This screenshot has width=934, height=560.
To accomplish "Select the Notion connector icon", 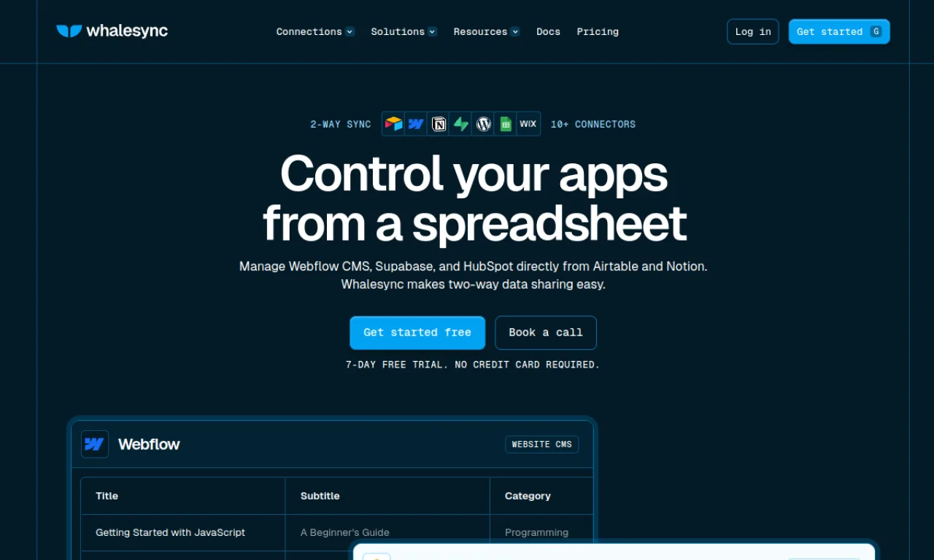I will [439, 124].
